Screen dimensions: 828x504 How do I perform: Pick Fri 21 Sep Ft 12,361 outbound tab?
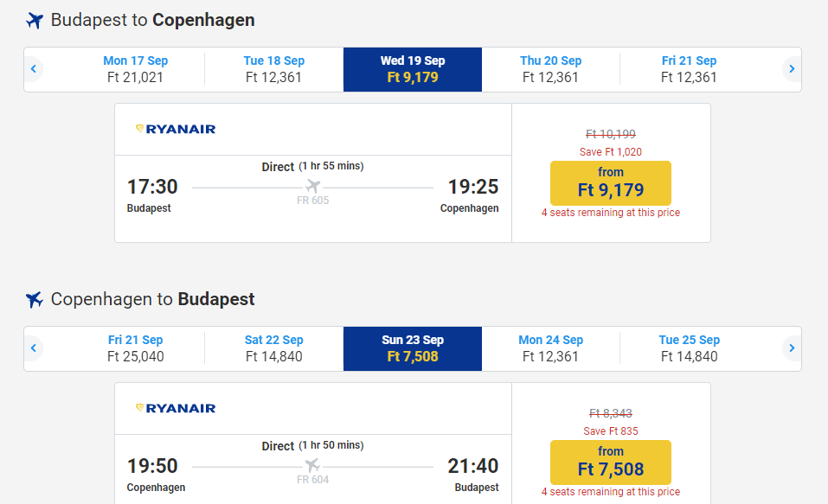(690, 69)
